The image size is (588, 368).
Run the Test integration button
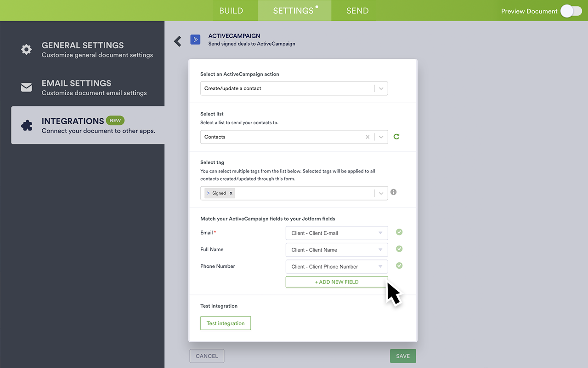226,323
